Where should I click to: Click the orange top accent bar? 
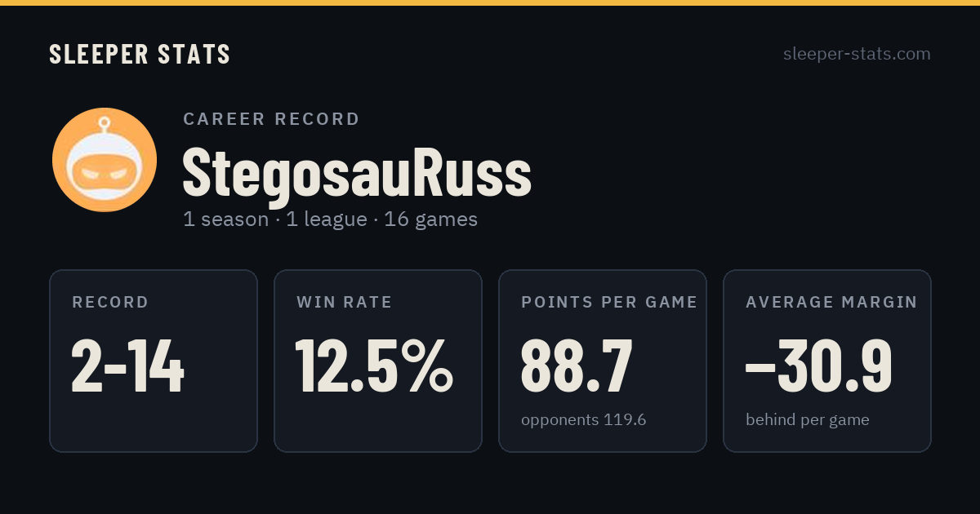[x=490, y=2]
